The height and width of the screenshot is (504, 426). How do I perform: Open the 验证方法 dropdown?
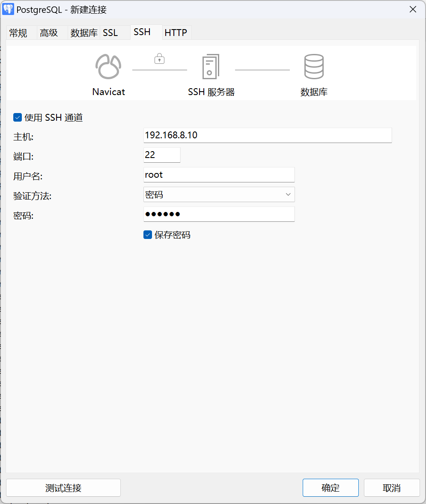(219, 194)
